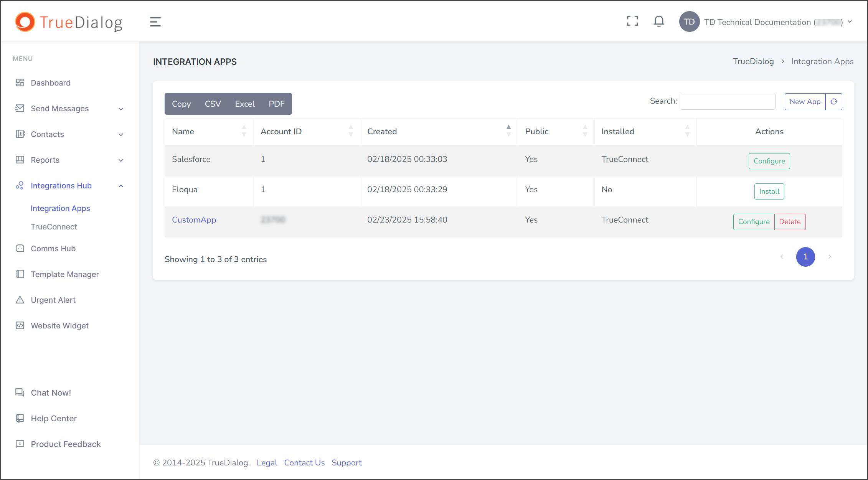
Task: Click next page arrow
Action: tap(830, 257)
